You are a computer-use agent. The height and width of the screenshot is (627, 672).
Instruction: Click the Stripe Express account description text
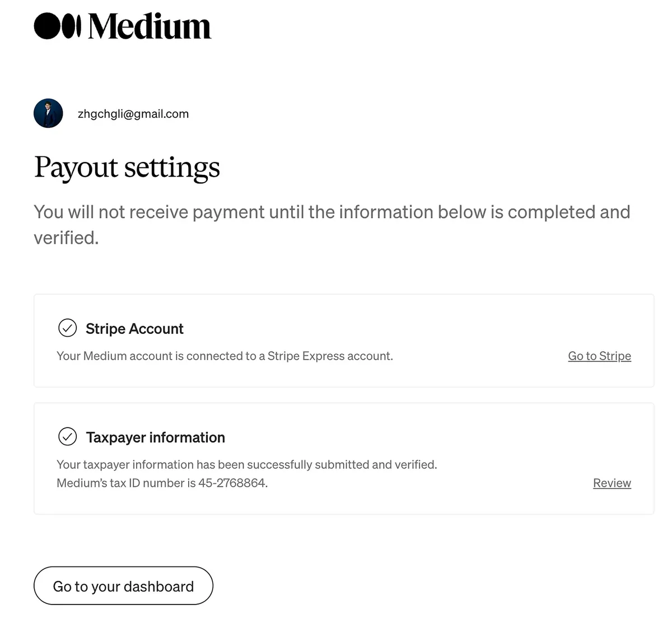(225, 356)
